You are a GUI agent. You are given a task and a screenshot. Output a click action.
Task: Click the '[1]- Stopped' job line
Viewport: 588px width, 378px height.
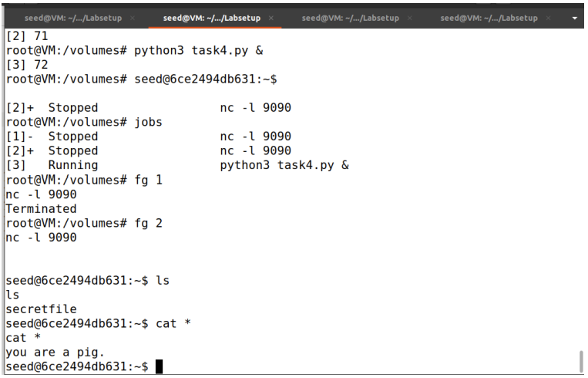[x=149, y=137]
